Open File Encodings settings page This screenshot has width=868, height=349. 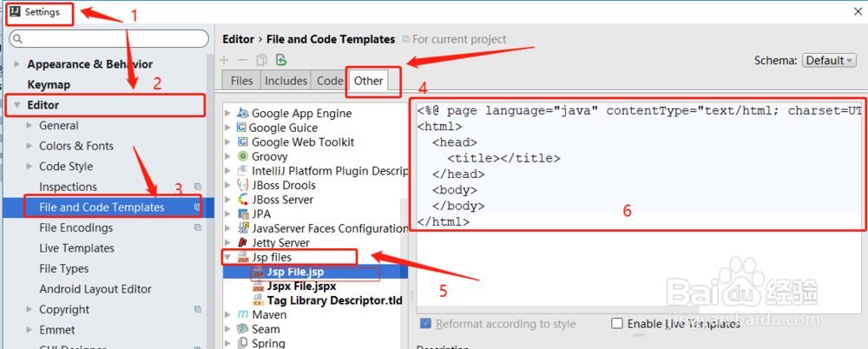click(76, 227)
